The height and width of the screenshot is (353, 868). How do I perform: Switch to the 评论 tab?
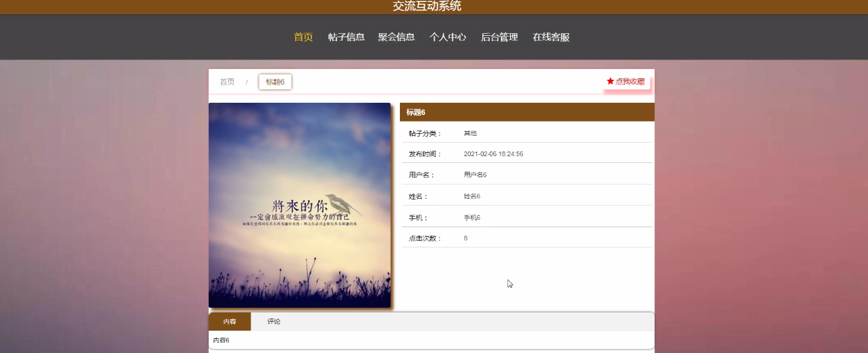274,322
